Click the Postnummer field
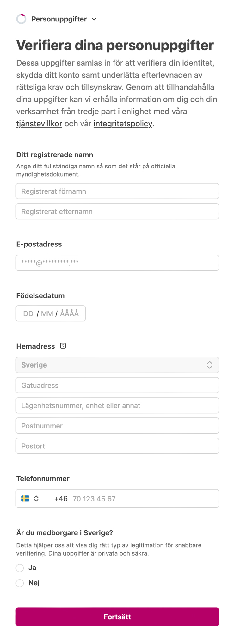 [x=117, y=425]
